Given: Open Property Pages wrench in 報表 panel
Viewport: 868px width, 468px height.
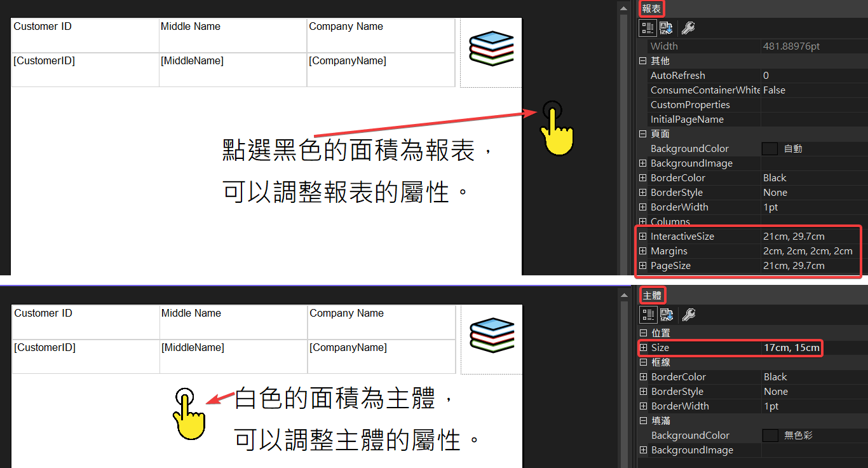Looking at the screenshot, I should point(688,28).
